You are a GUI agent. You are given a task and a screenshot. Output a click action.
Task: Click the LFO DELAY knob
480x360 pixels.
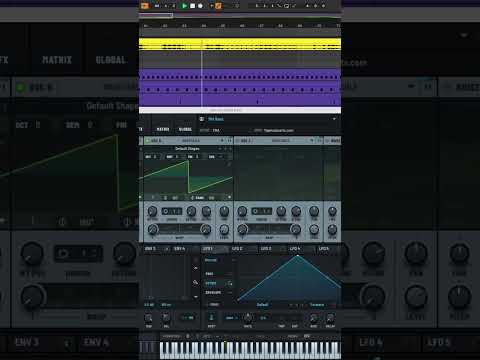tap(330, 318)
